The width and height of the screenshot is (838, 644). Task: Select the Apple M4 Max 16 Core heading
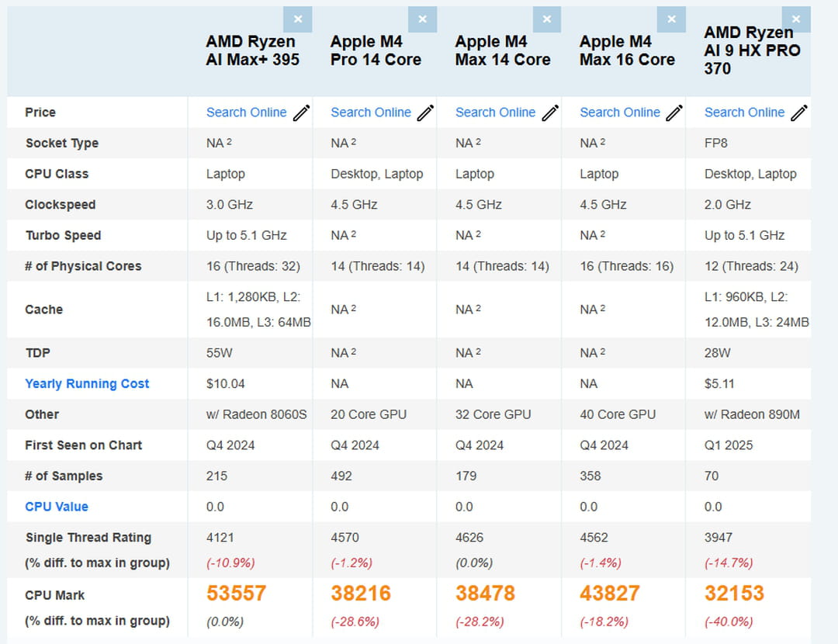coord(627,50)
